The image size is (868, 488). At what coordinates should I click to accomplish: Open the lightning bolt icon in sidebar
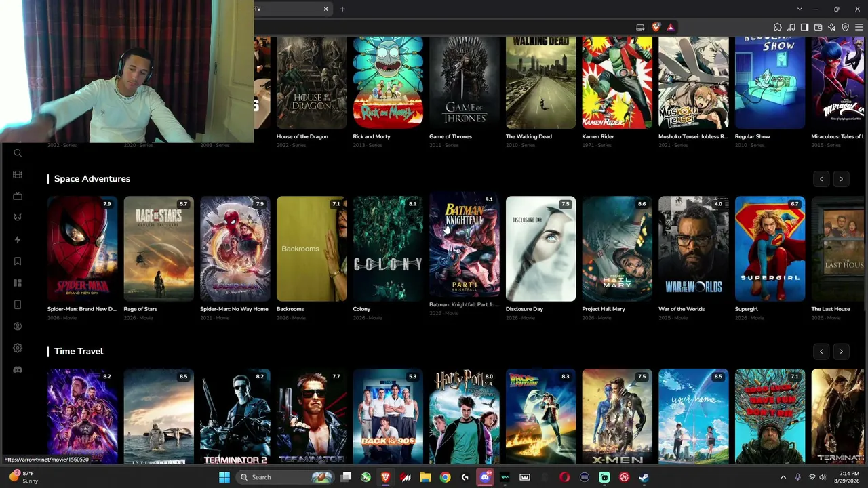[x=18, y=239]
